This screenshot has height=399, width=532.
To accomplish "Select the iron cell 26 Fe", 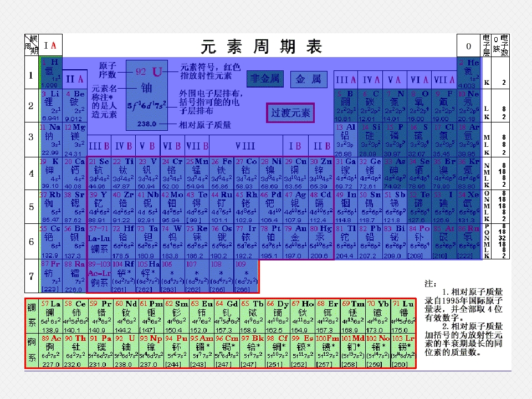I will coord(222,173).
